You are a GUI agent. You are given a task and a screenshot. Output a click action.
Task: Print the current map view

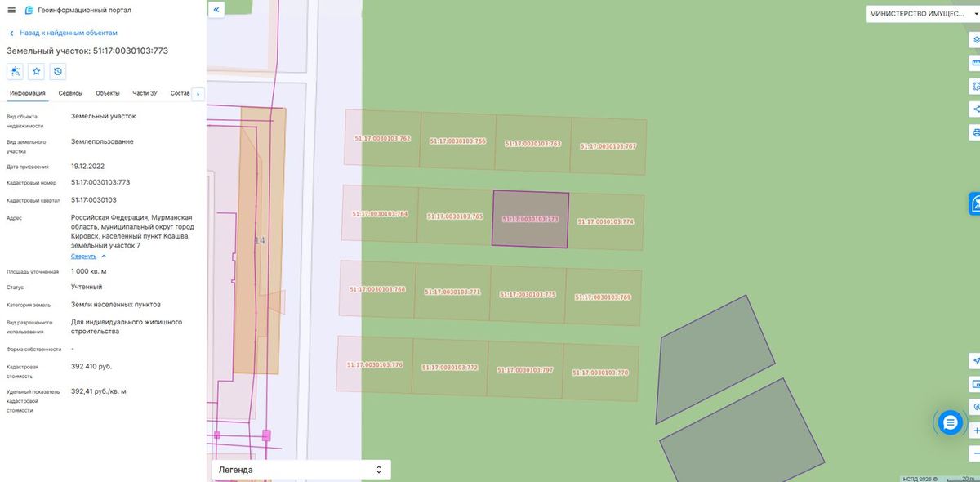[975, 132]
